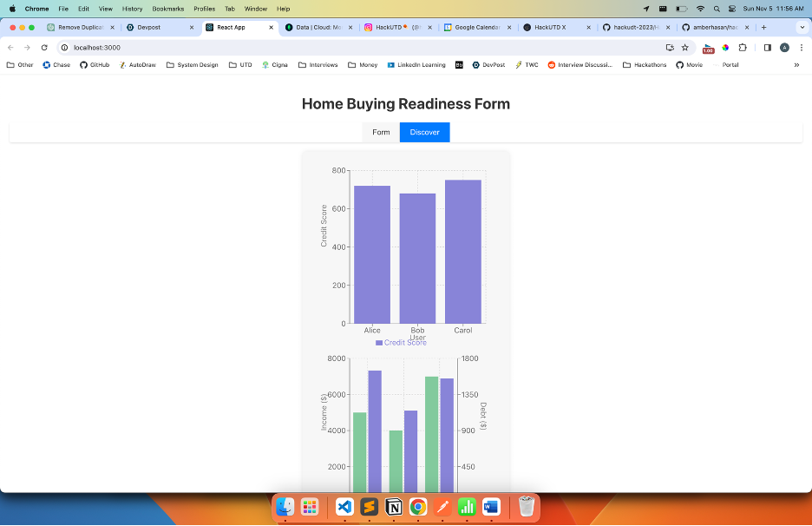Open Microsoft Word from the dock

point(491,507)
